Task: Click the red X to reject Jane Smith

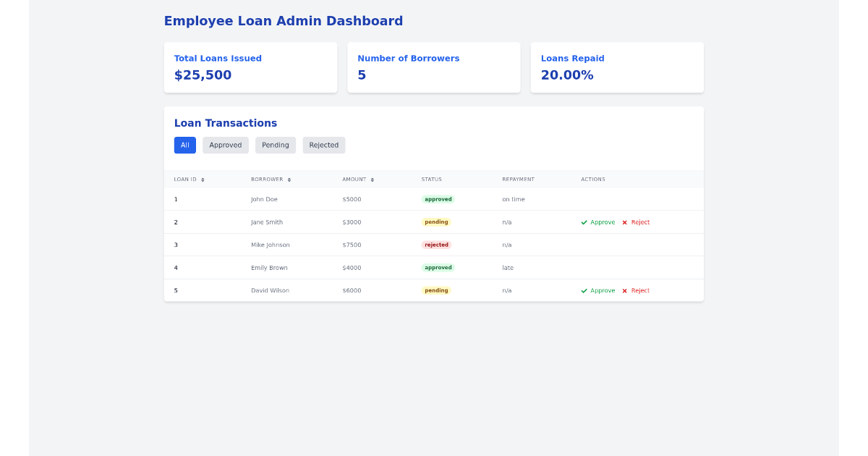Action: (624, 222)
